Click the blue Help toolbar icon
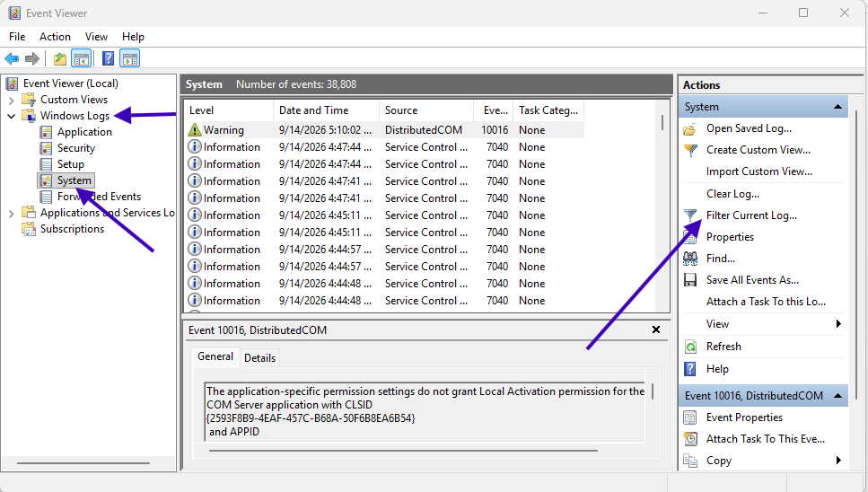Viewport: 868px width, 492px height. [109, 58]
